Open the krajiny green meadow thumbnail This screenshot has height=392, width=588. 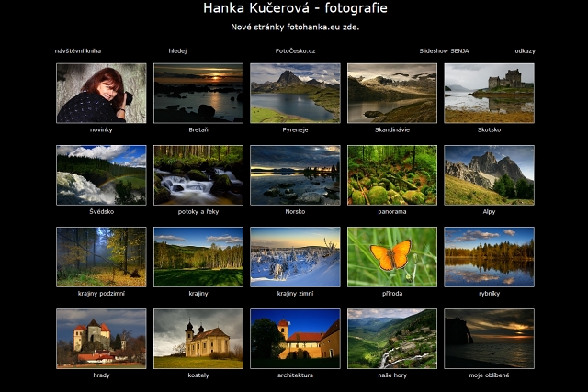[x=198, y=257]
